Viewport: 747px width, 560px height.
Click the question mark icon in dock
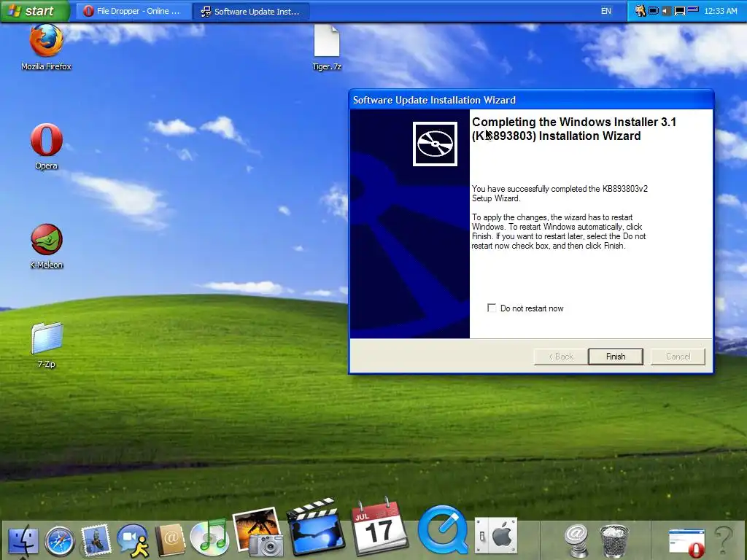click(x=724, y=541)
